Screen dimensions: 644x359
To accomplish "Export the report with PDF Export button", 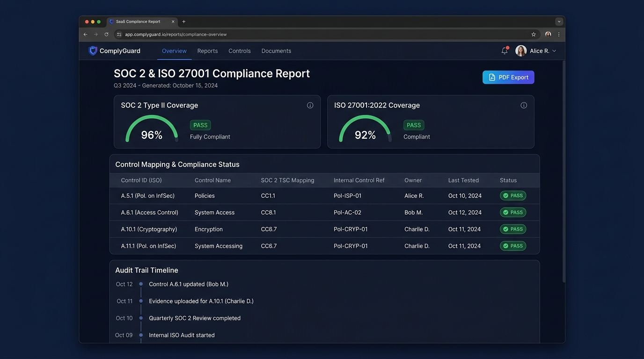I will point(508,77).
